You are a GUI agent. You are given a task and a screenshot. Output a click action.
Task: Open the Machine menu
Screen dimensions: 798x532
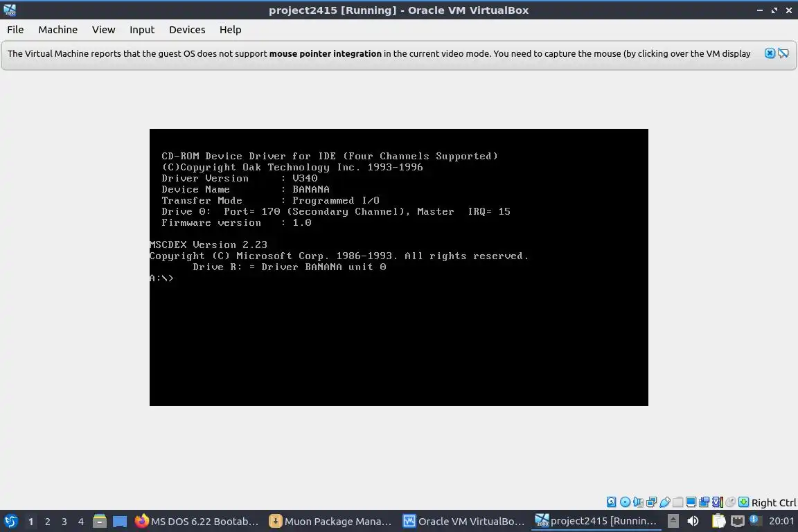(x=58, y=30)
